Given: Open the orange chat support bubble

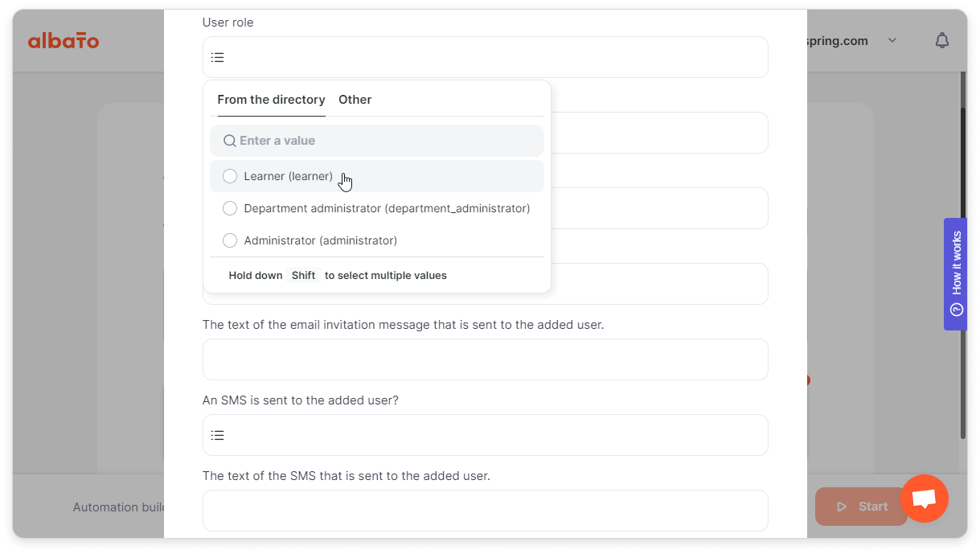Looking at the screenshot, I should click(x=925, y=499).
